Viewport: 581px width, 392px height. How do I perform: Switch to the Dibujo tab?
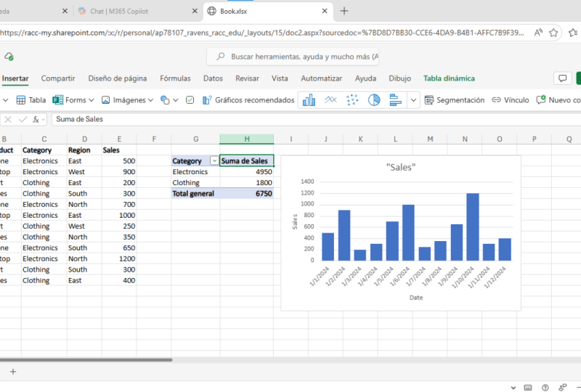pos(400,78)
